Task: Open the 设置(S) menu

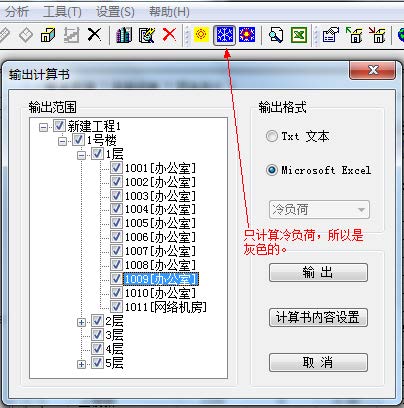Action: coord(115,12)
